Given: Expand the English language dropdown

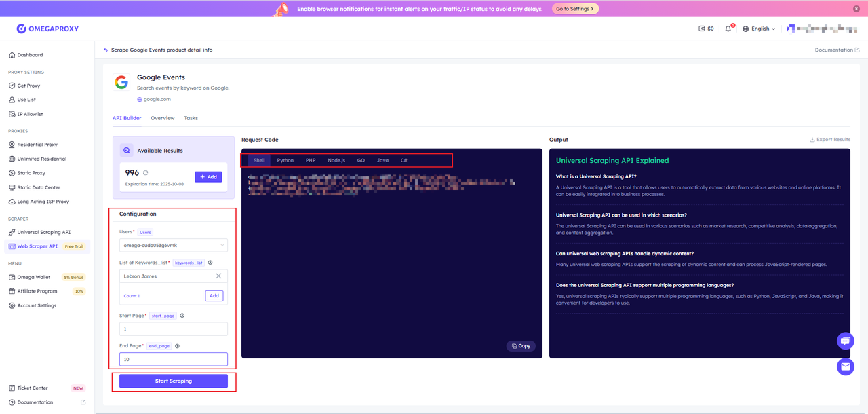Looking at the screenshot, I should click(x=759, y=29).
